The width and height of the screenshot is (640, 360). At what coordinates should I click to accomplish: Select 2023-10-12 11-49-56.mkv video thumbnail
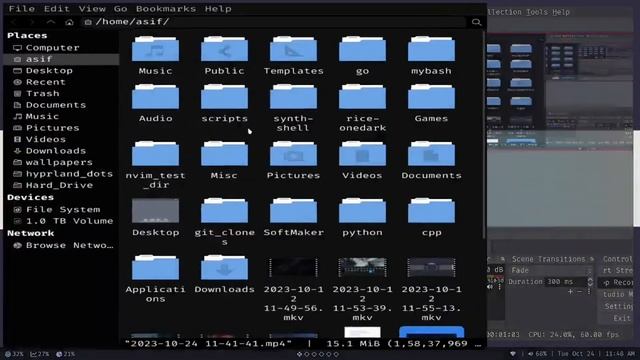point(293,267)
